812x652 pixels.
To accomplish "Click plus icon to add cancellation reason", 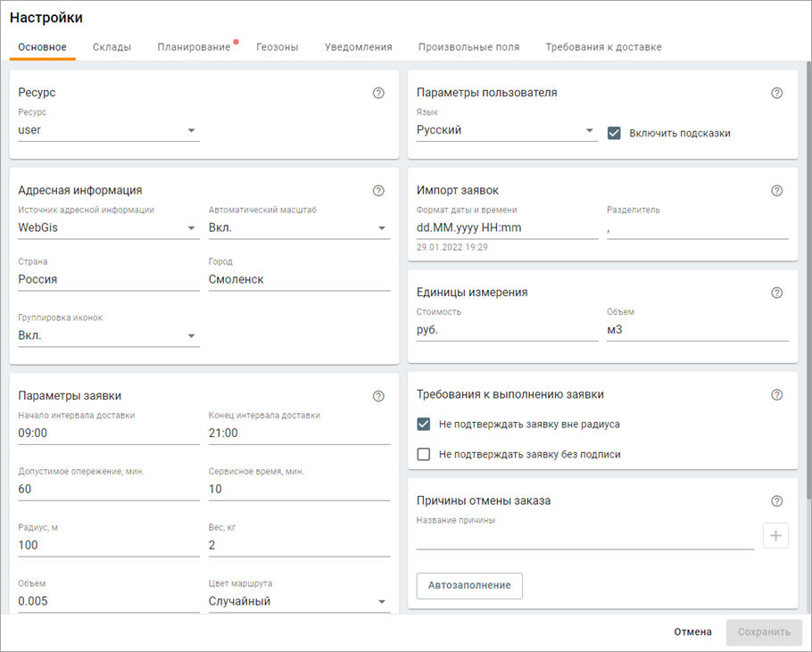I will pyautogui.click(x=775, y=535).
